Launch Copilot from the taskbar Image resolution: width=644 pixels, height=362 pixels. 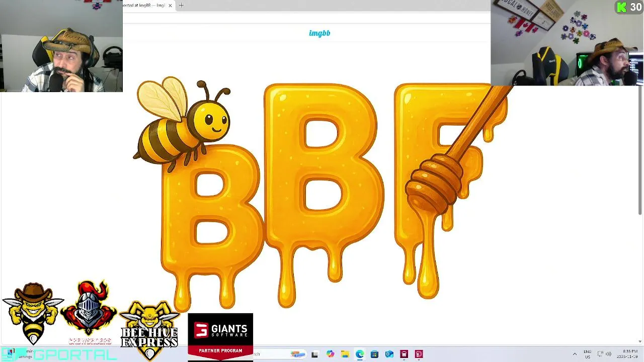pyautogui.click(x=330, y=354)
